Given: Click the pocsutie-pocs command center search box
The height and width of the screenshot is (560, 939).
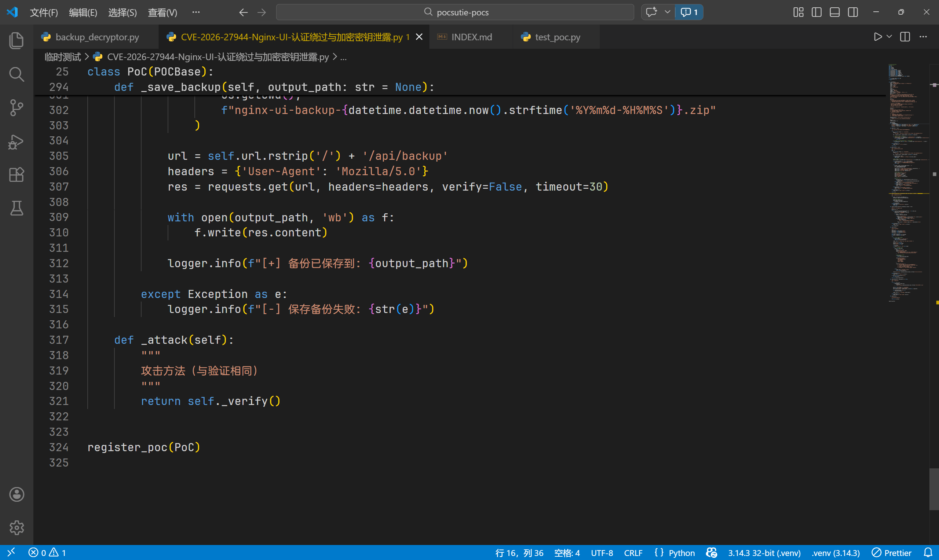Looking at the screenshot, I should coord(454,12).
